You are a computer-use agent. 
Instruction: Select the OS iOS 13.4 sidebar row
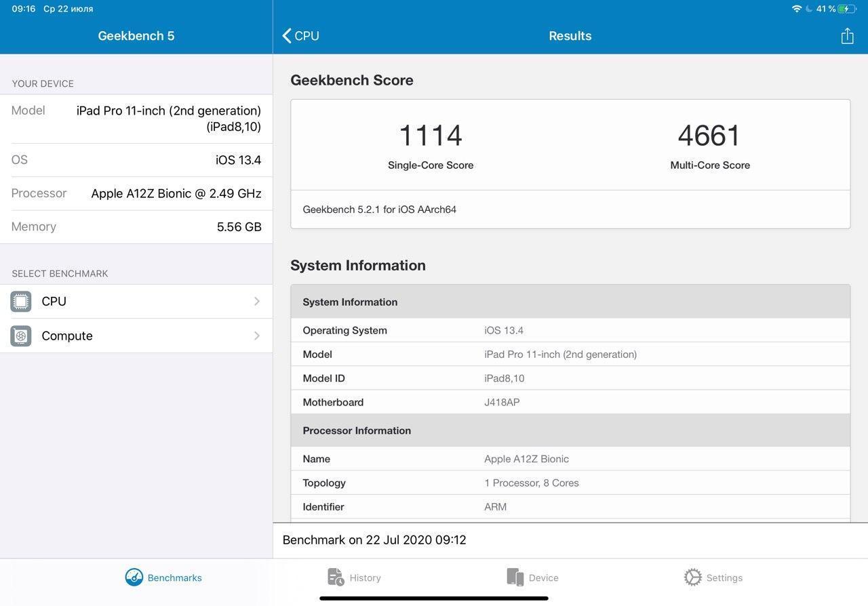pos(136,160)
